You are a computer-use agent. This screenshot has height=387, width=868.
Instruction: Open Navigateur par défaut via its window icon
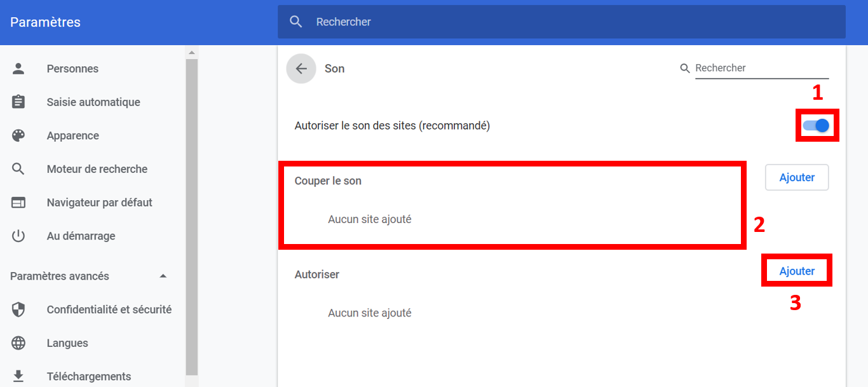click(18, 203)
